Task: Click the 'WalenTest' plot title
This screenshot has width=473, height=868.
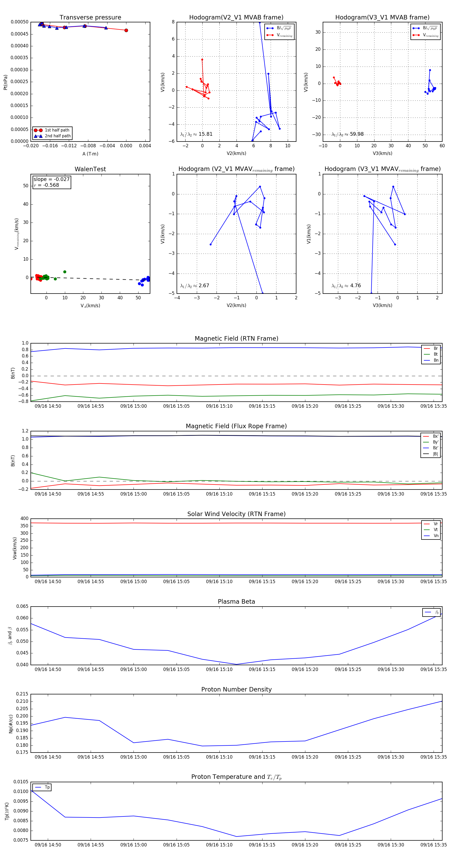Action: point(90,169)
